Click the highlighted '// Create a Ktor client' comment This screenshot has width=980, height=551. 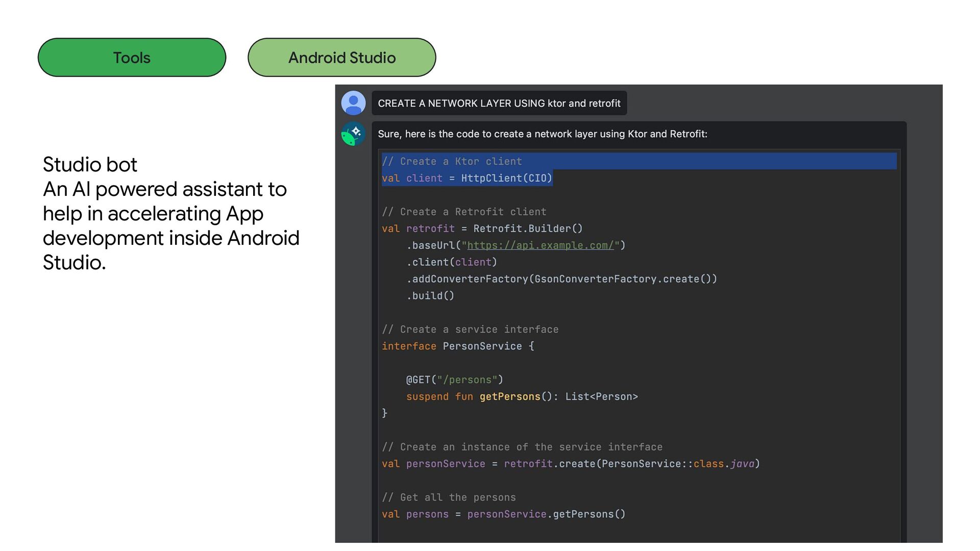click(452, 161)
